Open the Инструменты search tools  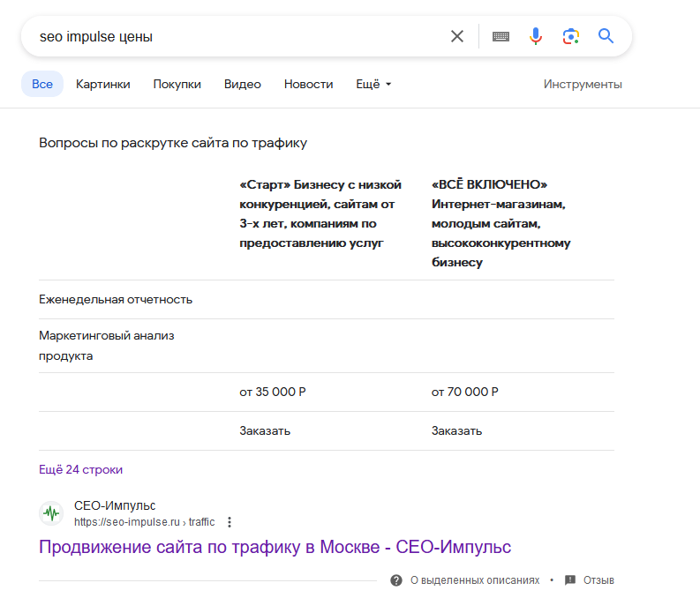pyautogui.click(x=583, y=84)
